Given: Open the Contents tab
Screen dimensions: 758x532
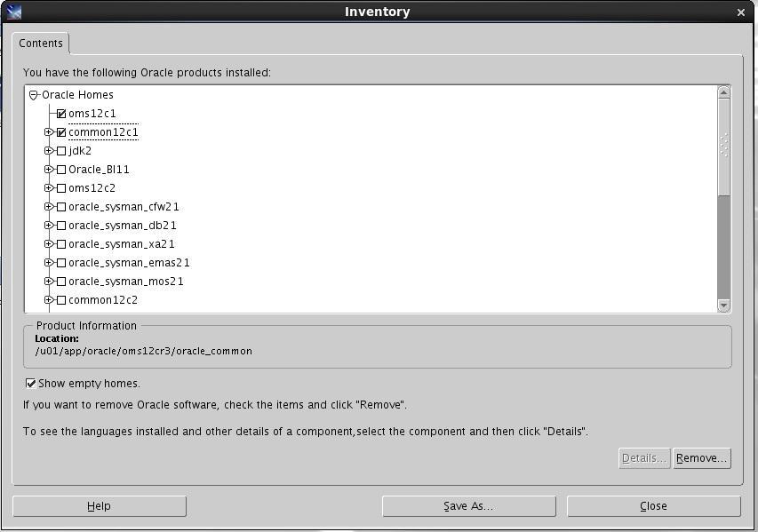Looking at the screenshot, I should click(x=41, y=43).
